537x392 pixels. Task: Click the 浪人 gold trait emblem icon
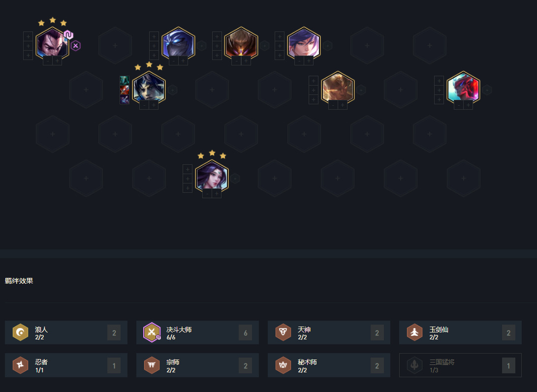[20, 332]
